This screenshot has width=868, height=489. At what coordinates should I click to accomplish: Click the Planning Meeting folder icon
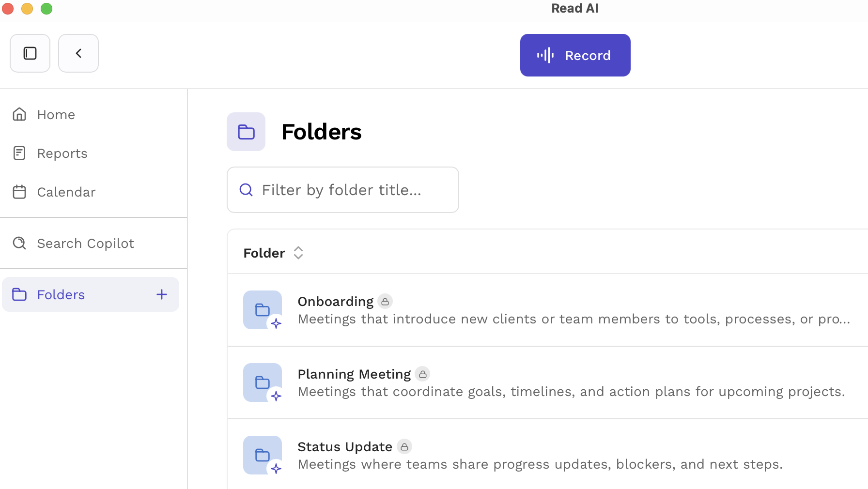(263, 382)
